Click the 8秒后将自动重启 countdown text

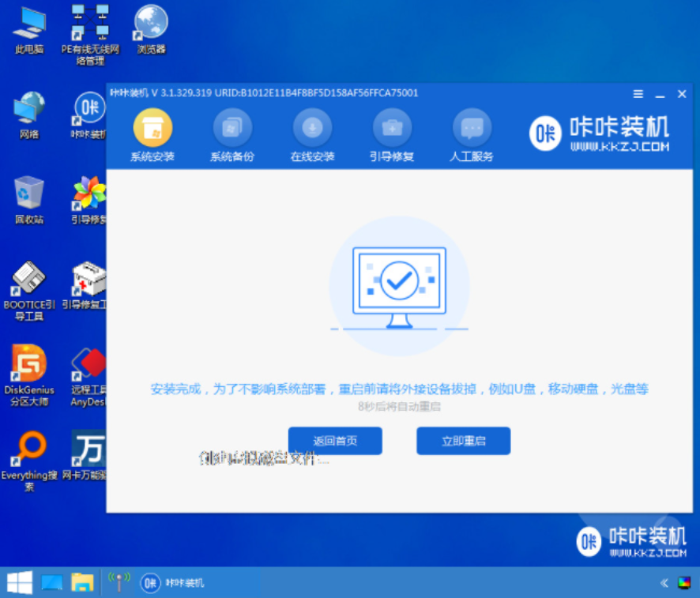click(399, 407)
